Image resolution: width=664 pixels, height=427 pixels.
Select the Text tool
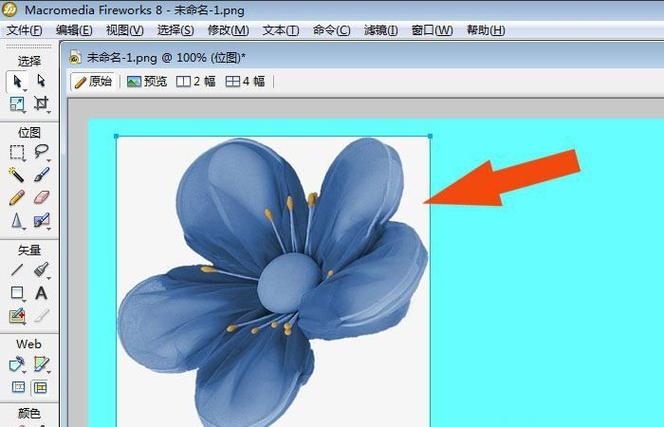[x=41, y=293]
